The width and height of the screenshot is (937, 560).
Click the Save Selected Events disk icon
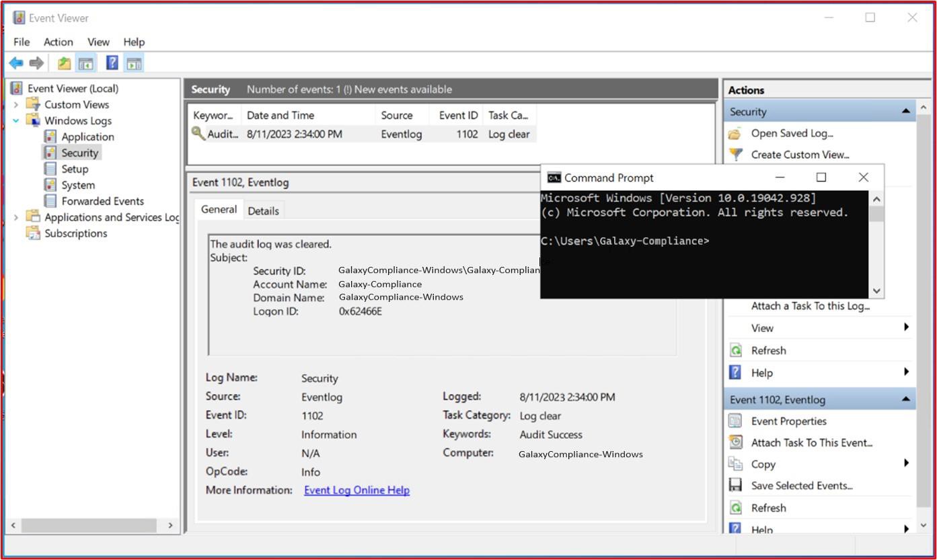pos(735,485)
